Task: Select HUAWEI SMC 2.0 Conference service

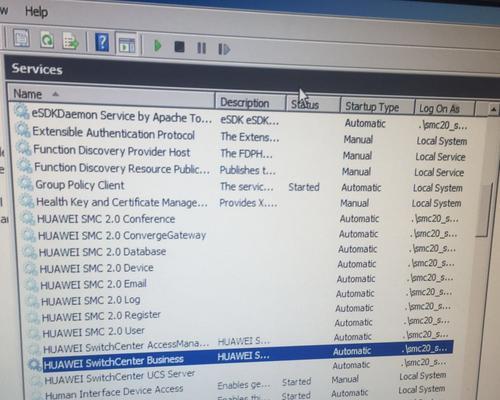Action: point(106,219)
